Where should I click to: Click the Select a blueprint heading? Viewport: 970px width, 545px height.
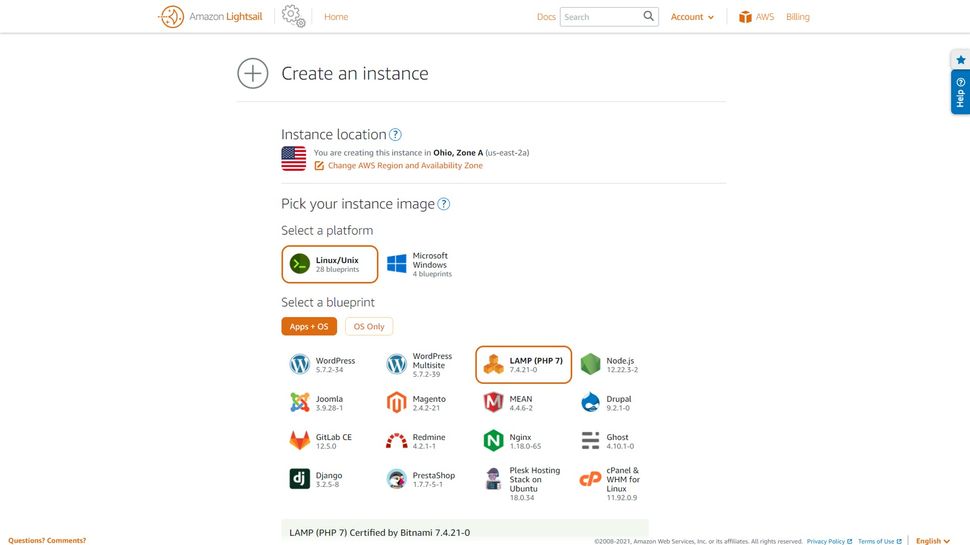click(x=328, y=303)
